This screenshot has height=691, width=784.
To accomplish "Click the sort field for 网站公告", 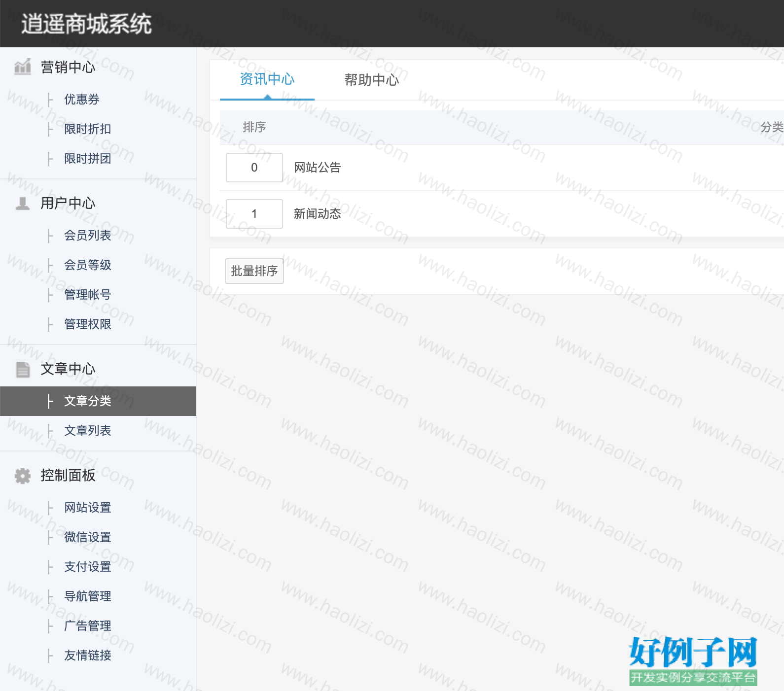I will click(254, 168).
